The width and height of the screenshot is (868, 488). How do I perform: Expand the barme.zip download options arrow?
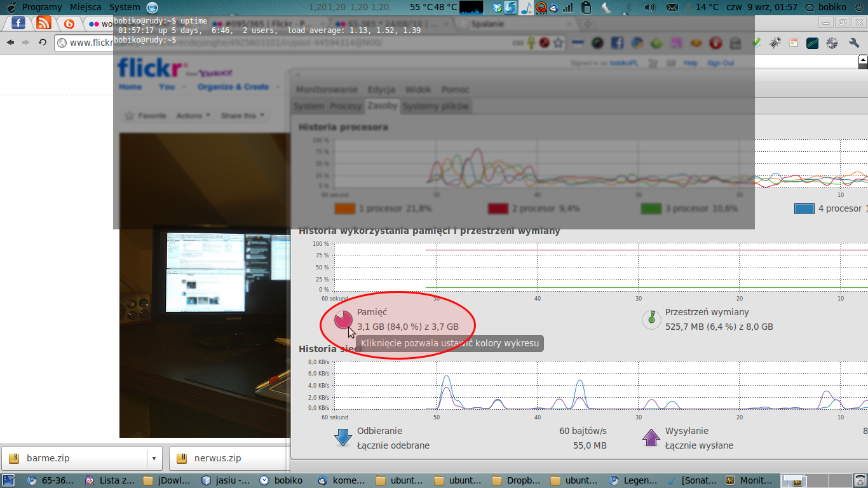(x=154, y=458)
